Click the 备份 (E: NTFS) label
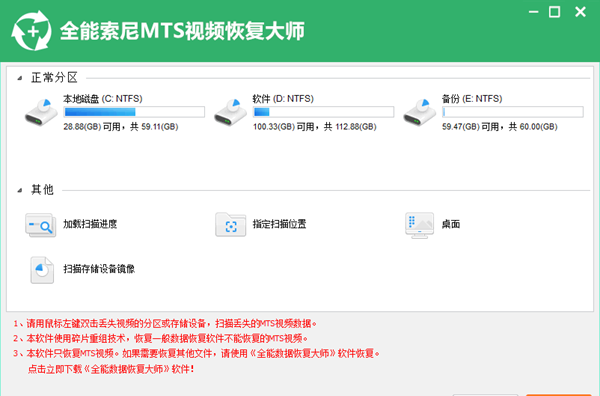The image size is (600, 396). click(472, 99)
